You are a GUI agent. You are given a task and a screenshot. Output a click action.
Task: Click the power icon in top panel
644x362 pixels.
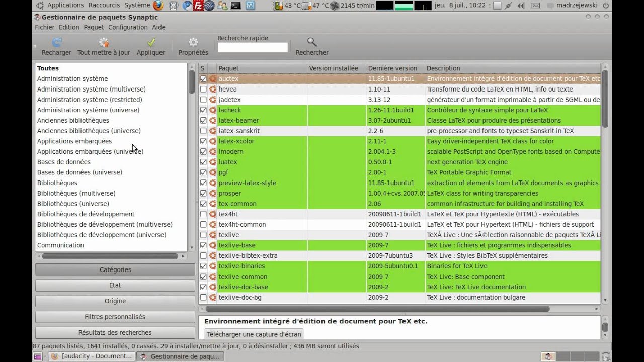[x=605, y=6]
